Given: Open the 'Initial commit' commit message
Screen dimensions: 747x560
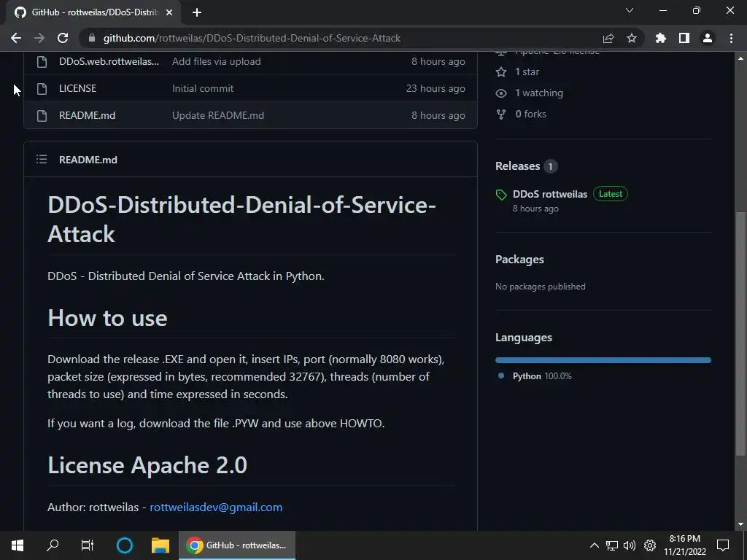Looking at the screenshot, I should click(x=203, y=88).
